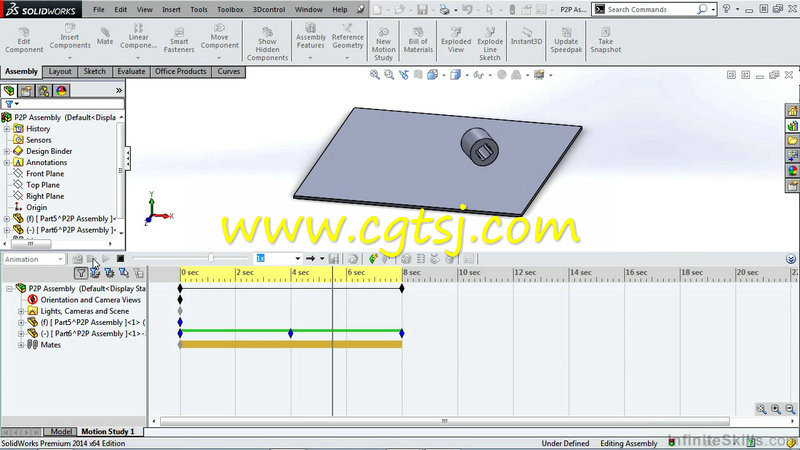Click Explode Line Sketch tool
Viewport: 800px width, 450px height.
coord(490,44)
